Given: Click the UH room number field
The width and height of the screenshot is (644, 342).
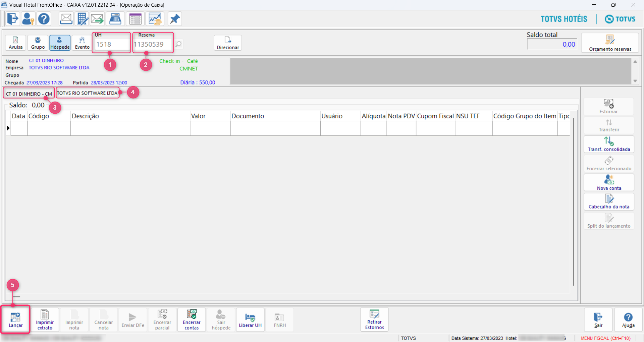Looking at the screenshot, I should [112, 44].
